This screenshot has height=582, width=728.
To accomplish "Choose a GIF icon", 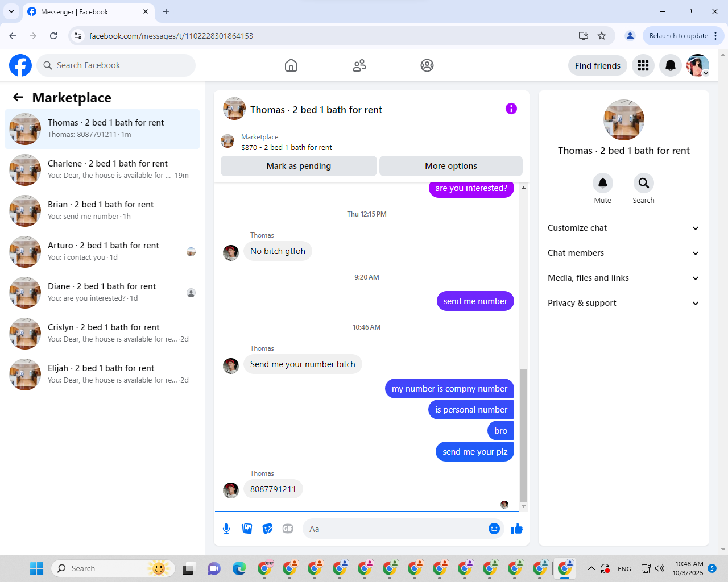I will click(288, 529).
